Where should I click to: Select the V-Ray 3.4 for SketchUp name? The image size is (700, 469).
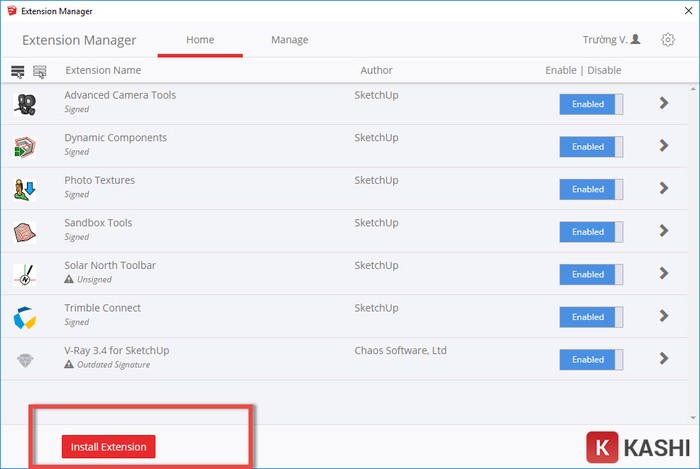tap(117, 351)
